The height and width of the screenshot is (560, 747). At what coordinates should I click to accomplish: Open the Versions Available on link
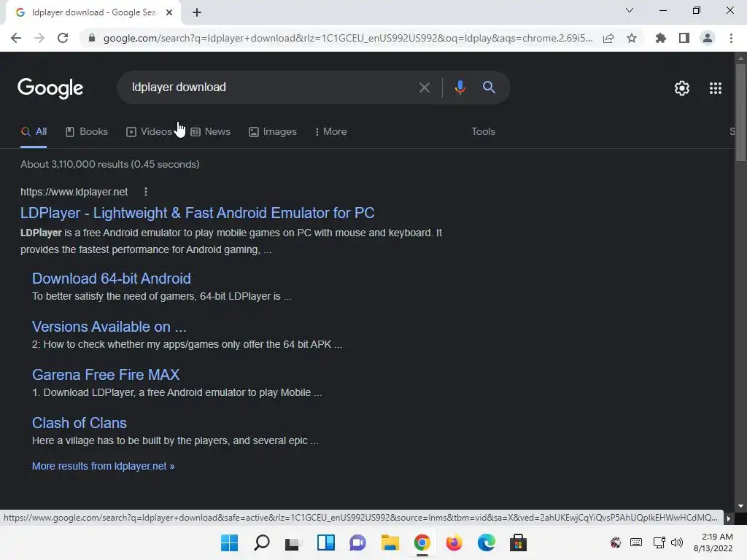[x=109, y=327]
